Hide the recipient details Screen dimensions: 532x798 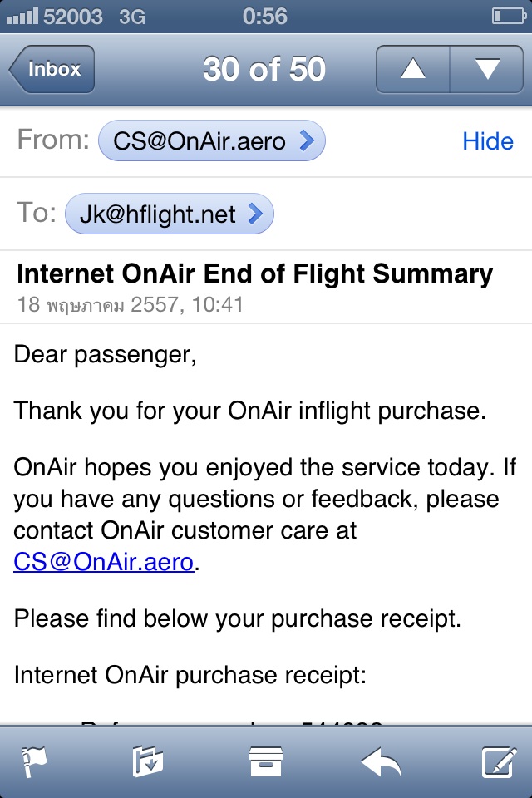pyautogui.click(x=488, y=141)
